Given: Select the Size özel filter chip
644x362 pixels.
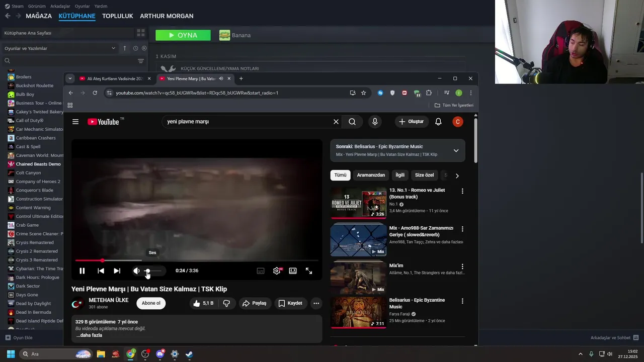Looking at the screenshot, I should pos(424,175).
